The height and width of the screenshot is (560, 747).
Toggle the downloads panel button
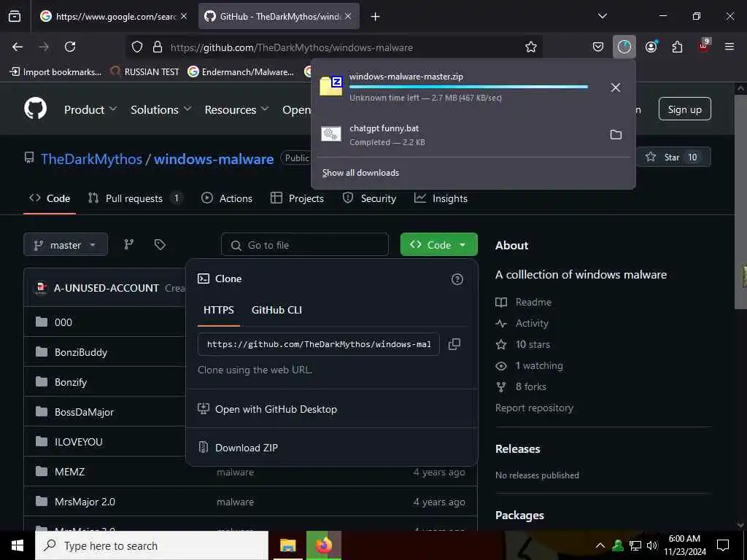click(x=624, y=47)
